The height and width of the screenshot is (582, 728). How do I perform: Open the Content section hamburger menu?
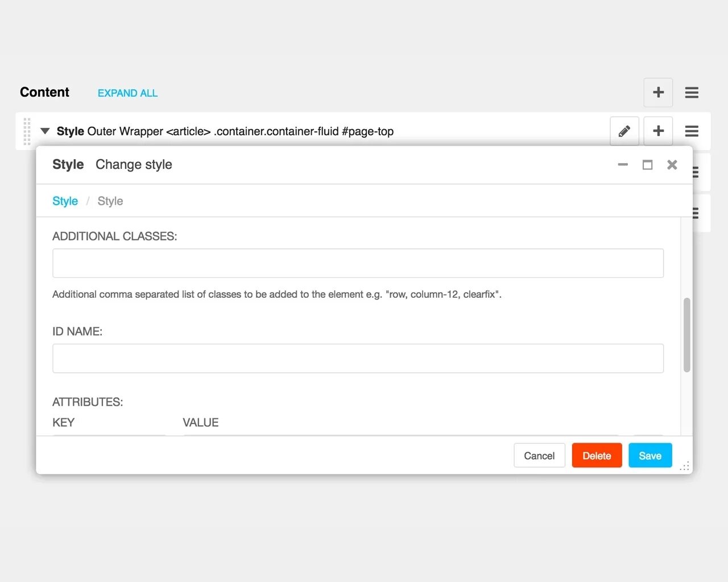pyautogui.click(x=692, y=93)
